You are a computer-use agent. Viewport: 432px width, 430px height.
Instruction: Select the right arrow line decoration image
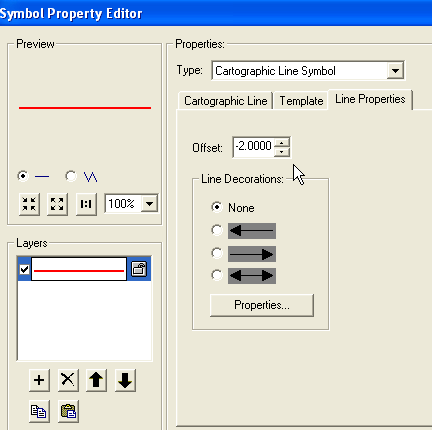[252, 254]
